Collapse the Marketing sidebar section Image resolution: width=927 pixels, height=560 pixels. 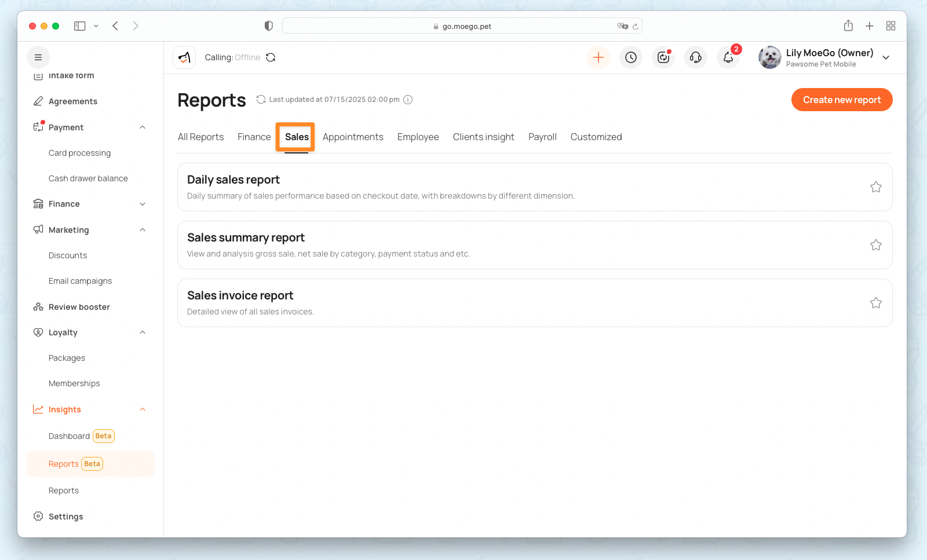(x=143, y=230)
